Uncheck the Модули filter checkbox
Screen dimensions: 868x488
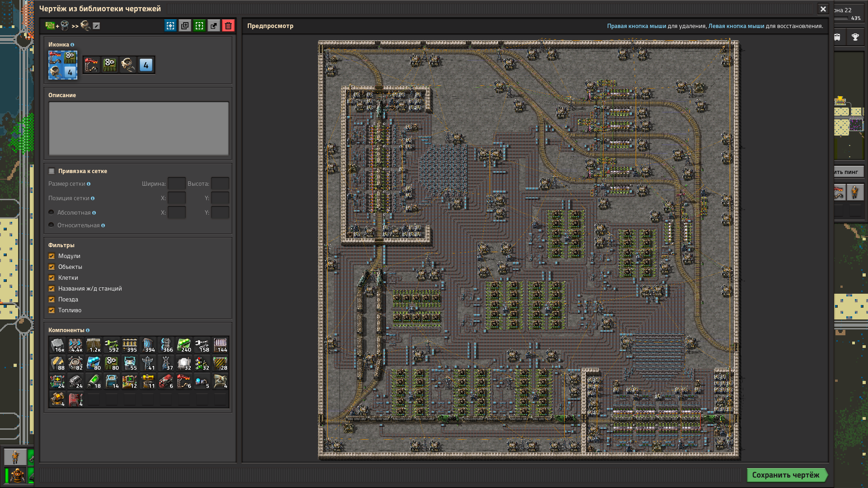tap(52, 256)
